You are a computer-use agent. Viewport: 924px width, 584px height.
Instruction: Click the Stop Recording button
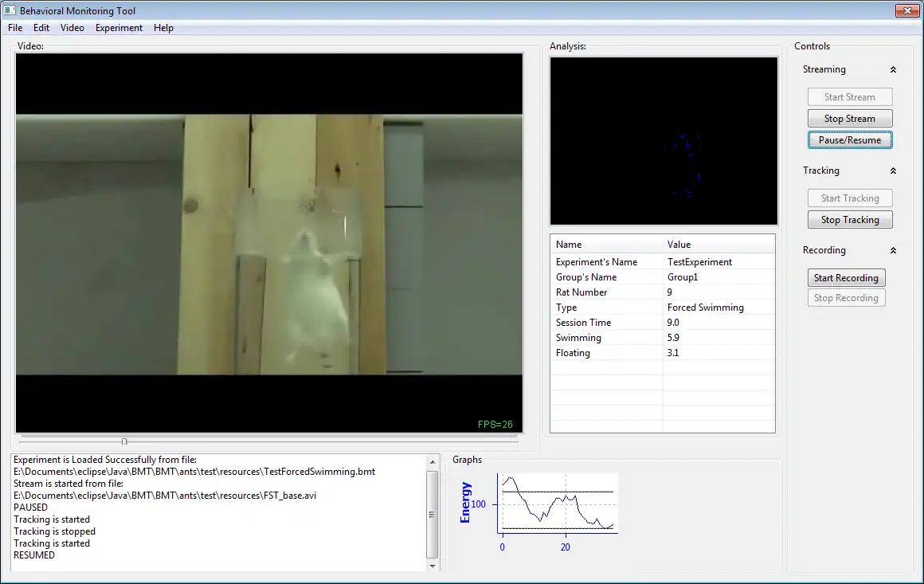(846, 298)
